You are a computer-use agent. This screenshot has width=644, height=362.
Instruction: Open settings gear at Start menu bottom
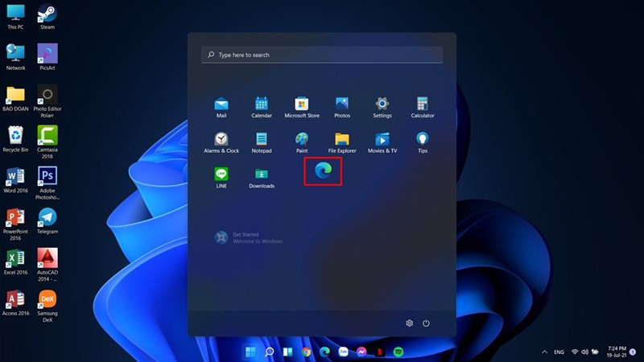click(x=410, y=323)
